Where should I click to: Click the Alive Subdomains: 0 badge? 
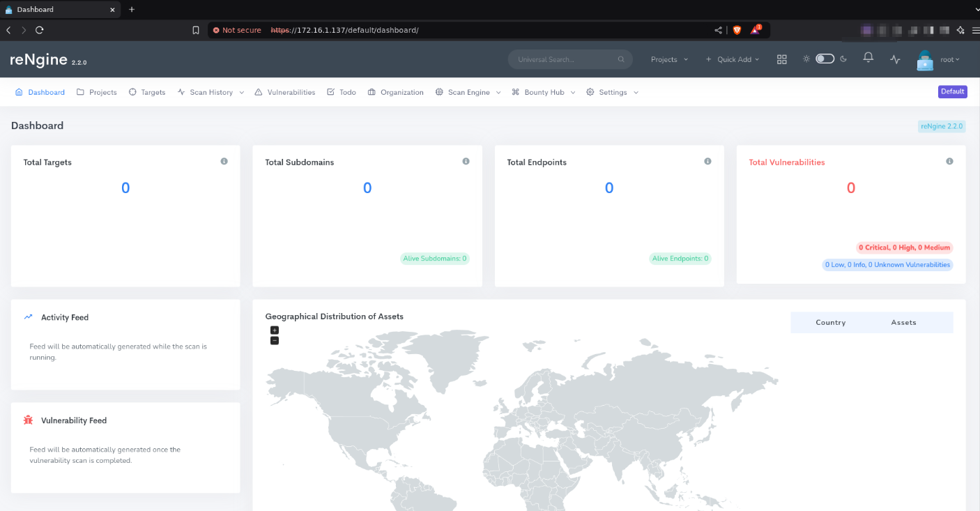[435, 259]
